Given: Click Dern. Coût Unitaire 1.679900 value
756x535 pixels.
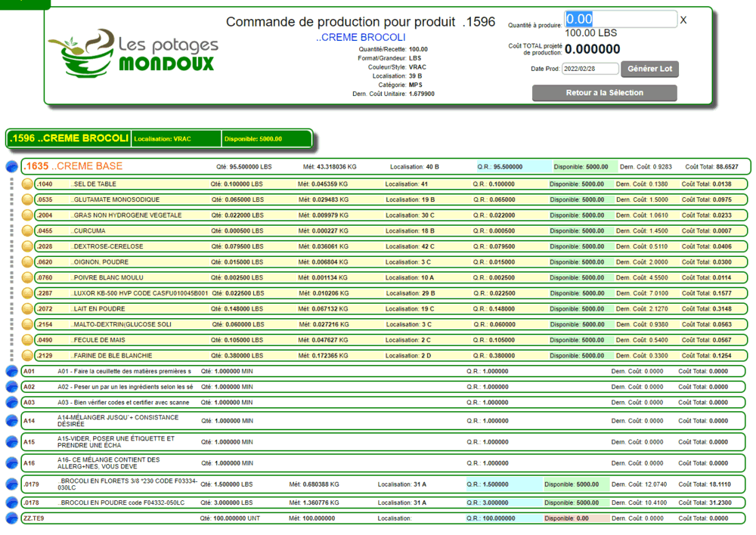Looking at the screenshot, I should tap(421, 94).
